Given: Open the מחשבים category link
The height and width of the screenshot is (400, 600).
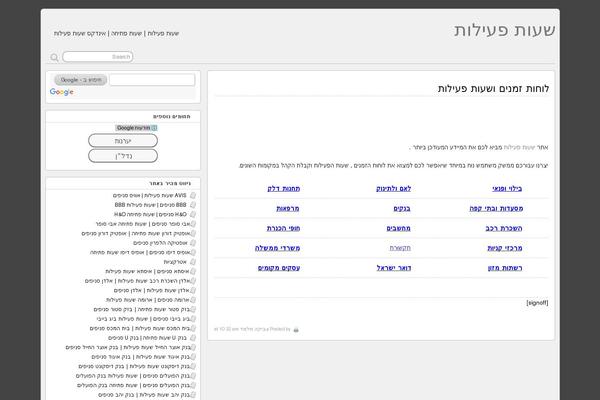Looking at the screenshot, I should [398, 228].
